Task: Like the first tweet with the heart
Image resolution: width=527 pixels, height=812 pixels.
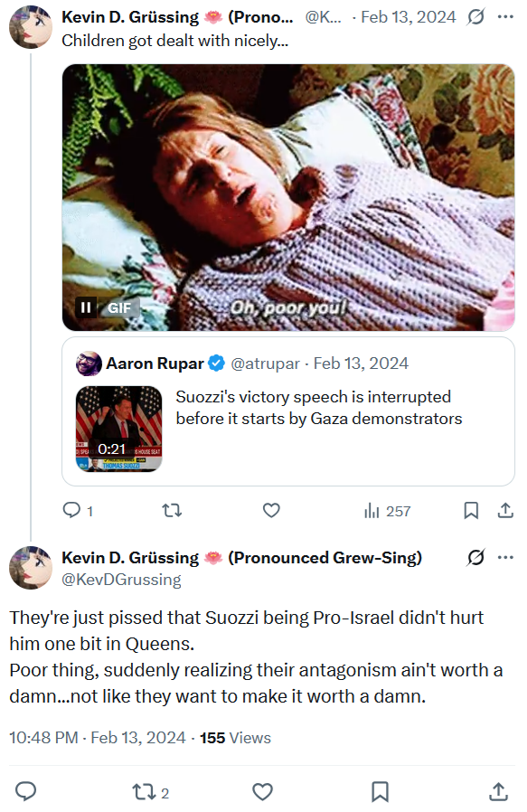Action: coord(271,511)
